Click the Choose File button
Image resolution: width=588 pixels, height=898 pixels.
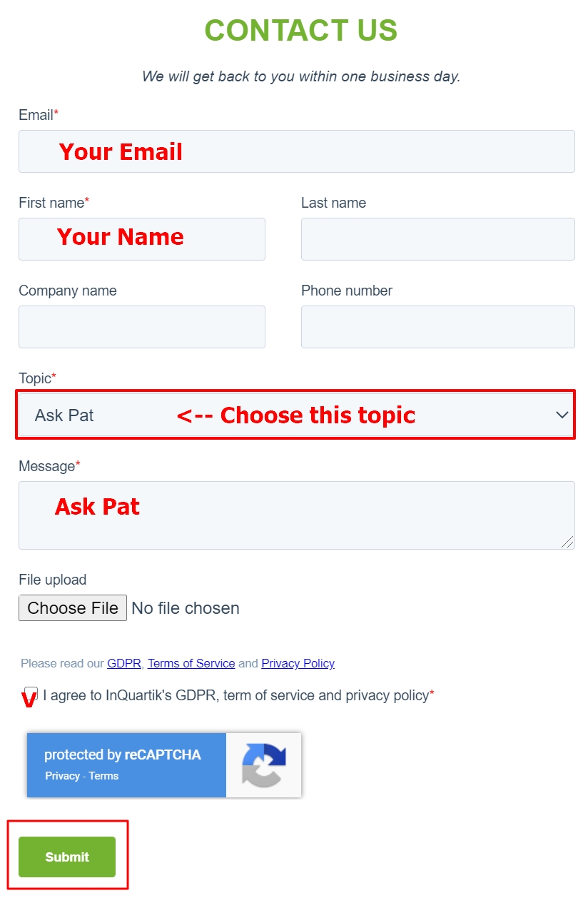pyautogui.click(x=73, y=608)
